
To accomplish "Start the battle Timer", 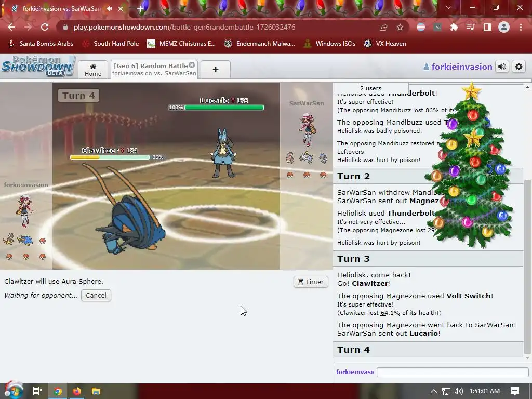I will click(311, 282).
